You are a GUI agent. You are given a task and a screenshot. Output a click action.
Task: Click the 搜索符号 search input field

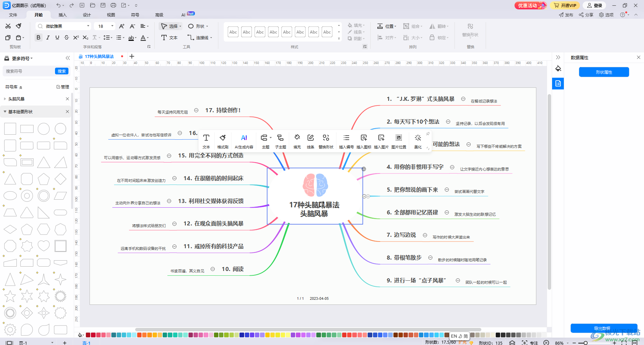pos(29,71)
